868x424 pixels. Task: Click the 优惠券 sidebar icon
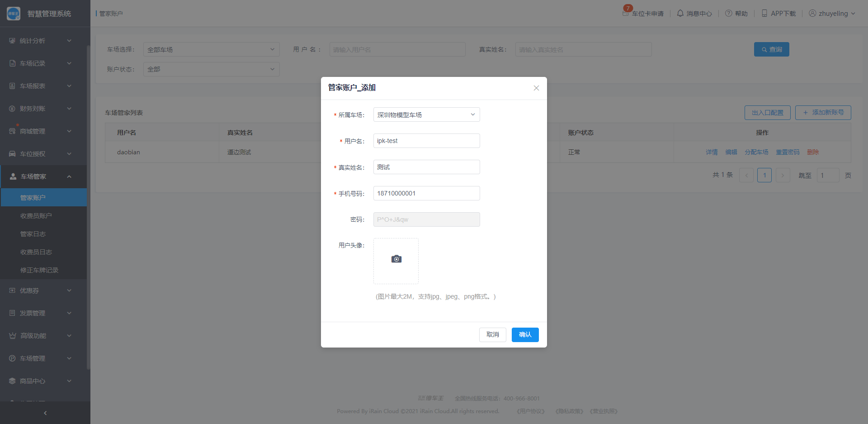(x=12, y=291)
